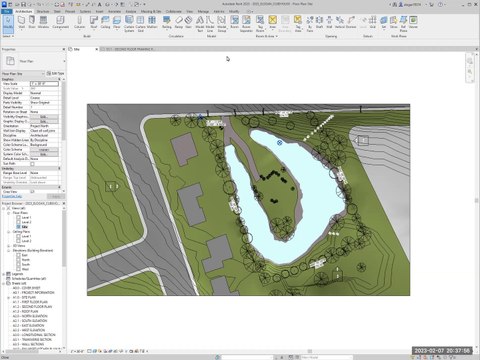
Task: Open the Set work plane tool
Action: (384, 22)
